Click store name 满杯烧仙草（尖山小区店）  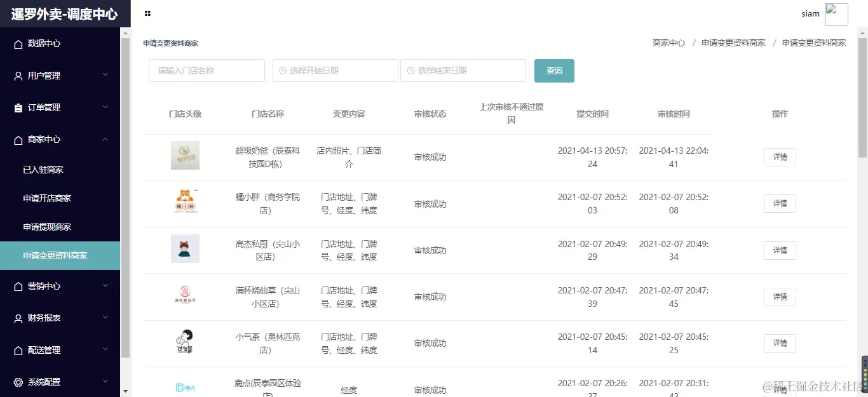(268, 297)
